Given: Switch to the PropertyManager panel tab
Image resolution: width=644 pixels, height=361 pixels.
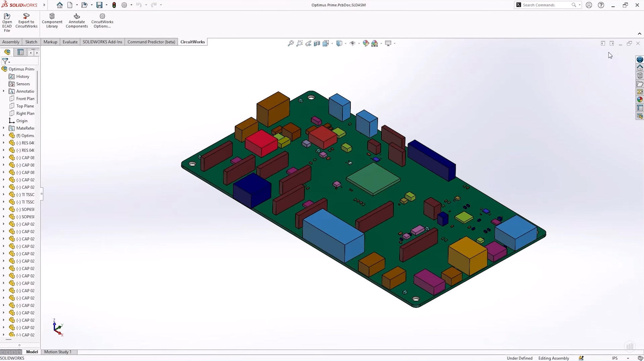Looking at the screenshot, I should (20, 52).
